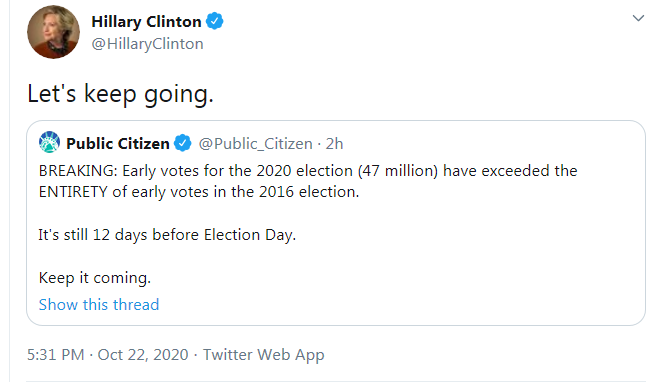Click the "Keep it coming." line
Viewport: 652px width, 382px height.
coord(95,278)
